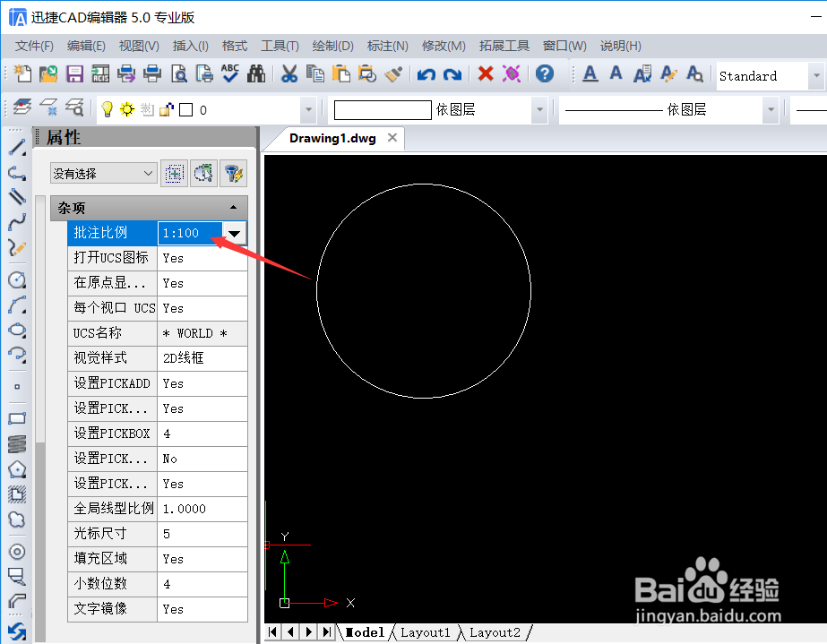827x644 pixels.
Task: Open the batch annotation scale dropdown
Action: (235, 233)
